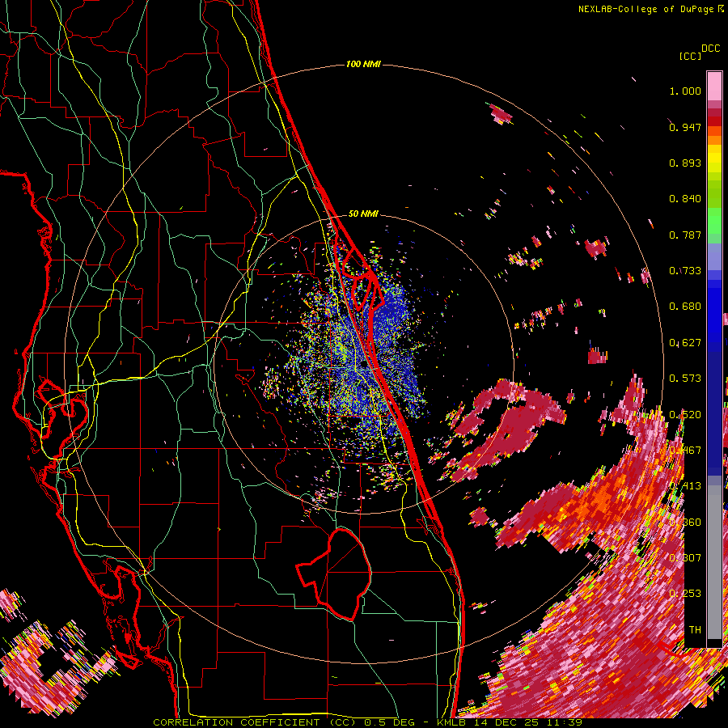
Task: Click the 0.520 legend value
Action: 685,415
